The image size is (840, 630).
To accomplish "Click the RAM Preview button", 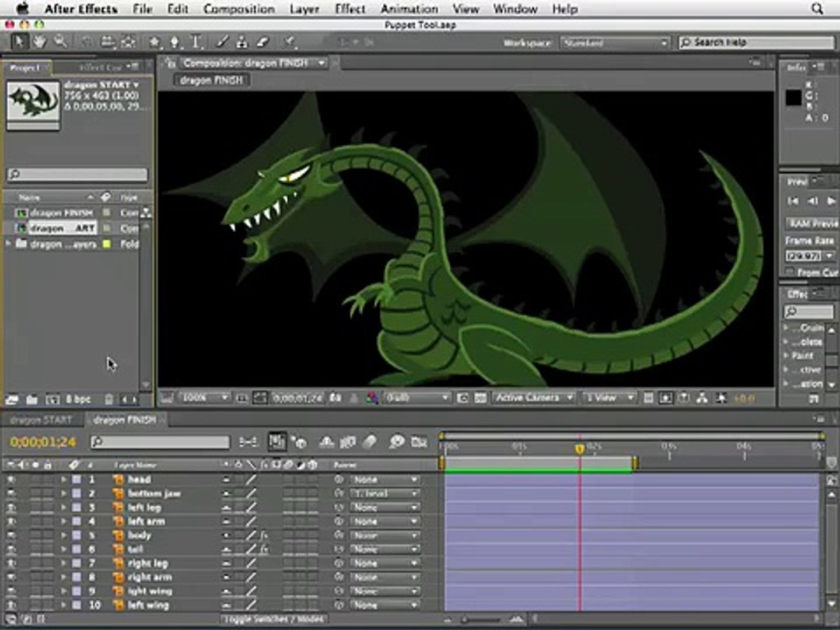I will point(813,224).
